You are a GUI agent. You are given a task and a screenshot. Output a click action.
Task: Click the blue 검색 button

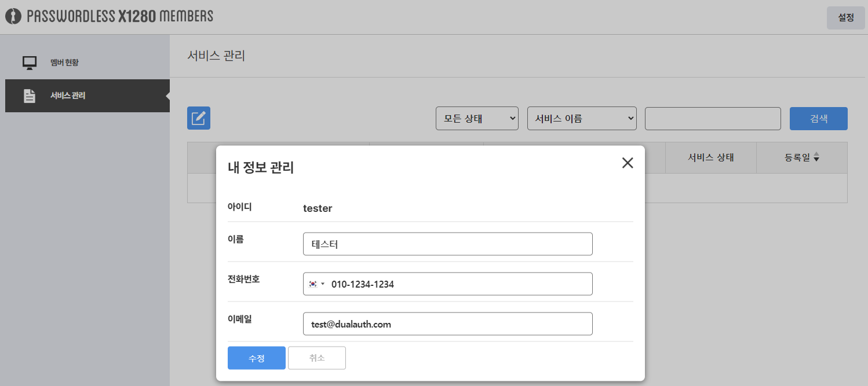[x=819, y=119]
